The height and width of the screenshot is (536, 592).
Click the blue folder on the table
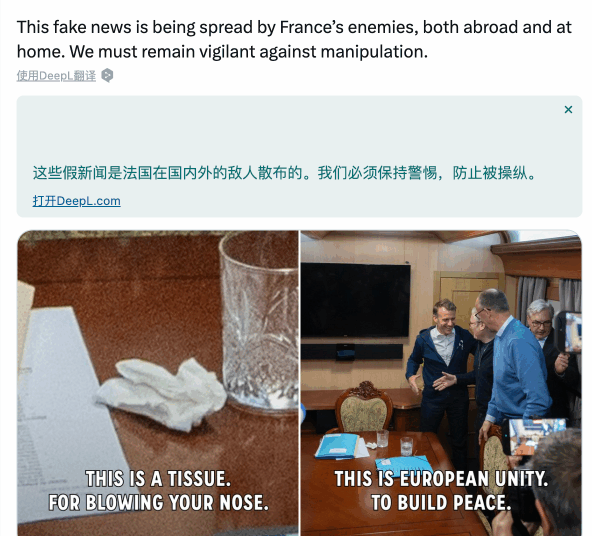tap(337, 446)
